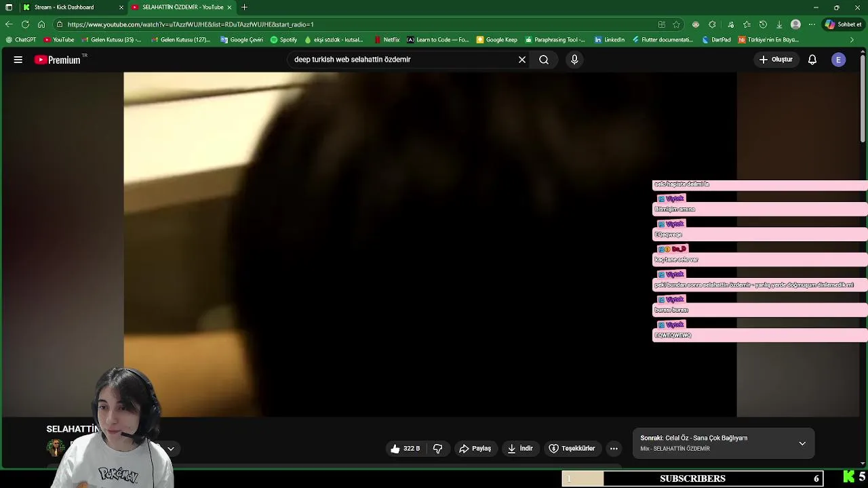Click the SUBSCRIBERS counter label
Screen dimensions: 868x488
pyautogui.click(x=692, y=479)
